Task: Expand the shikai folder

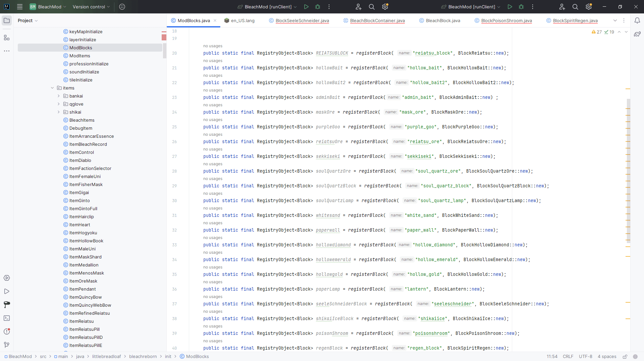Action: 59,112
